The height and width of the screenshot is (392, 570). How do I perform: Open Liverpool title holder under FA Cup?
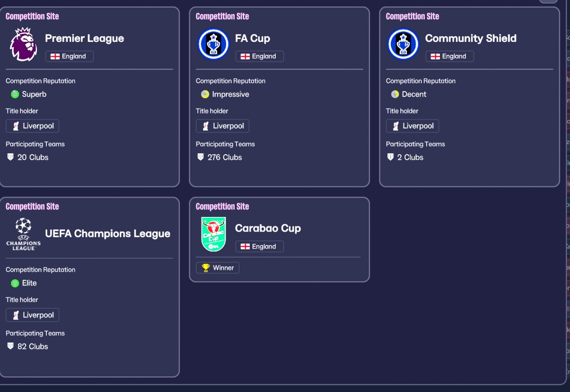[223, 126]
